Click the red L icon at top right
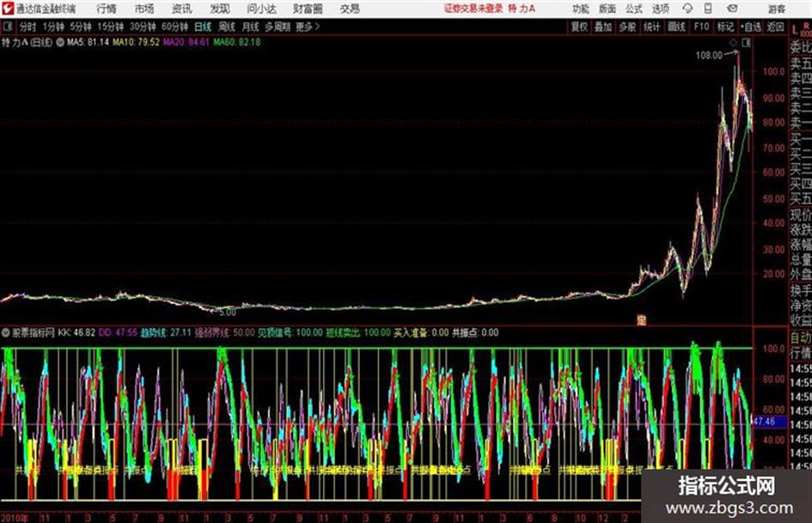This screenshot has height=523, width=812. [795, 29]
